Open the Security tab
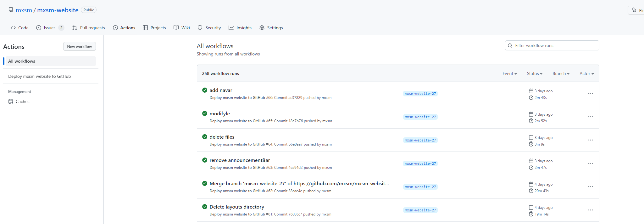Screen dimensions: 644x224 pos(209,28)
